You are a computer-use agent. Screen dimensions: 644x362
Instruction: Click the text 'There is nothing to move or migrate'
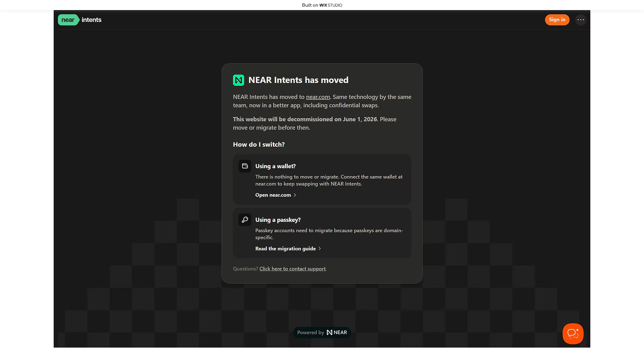click(x=297, y=177)
